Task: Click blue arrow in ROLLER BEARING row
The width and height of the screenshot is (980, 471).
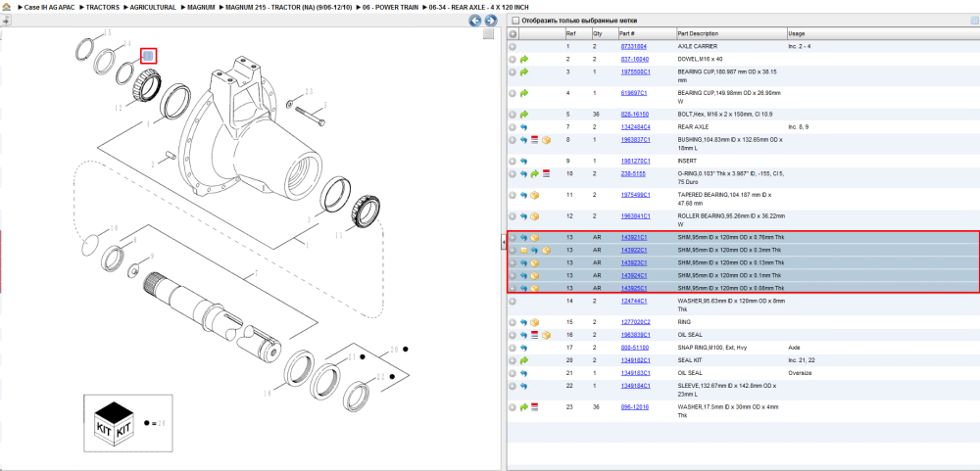Action: [x=524, y=216]
